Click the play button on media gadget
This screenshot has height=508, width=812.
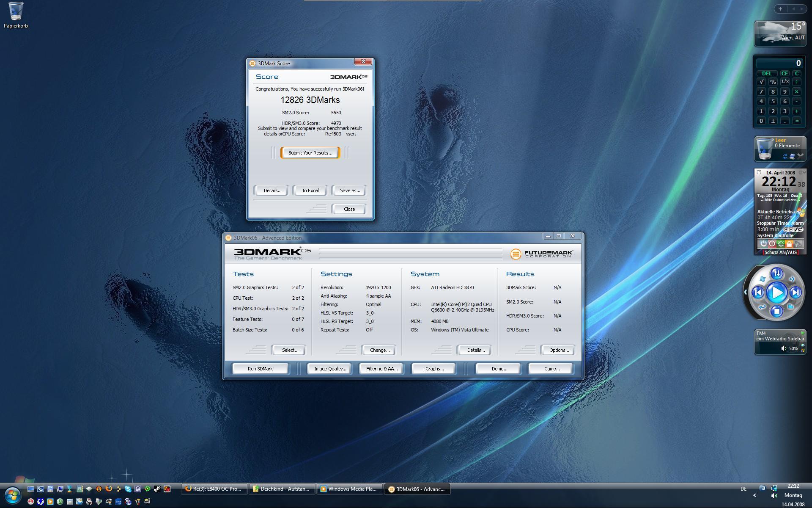tap(776, 293)
